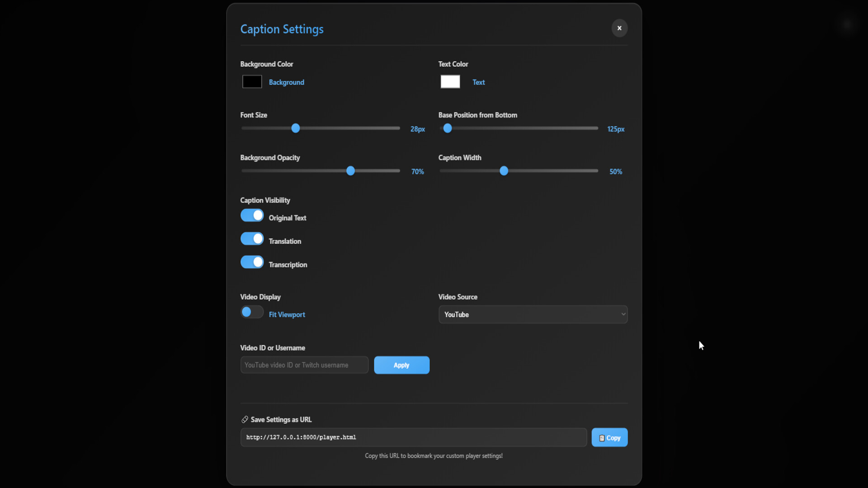868x488 pixels.
Task: Click the blue Background label link
Action: (286, 82)
